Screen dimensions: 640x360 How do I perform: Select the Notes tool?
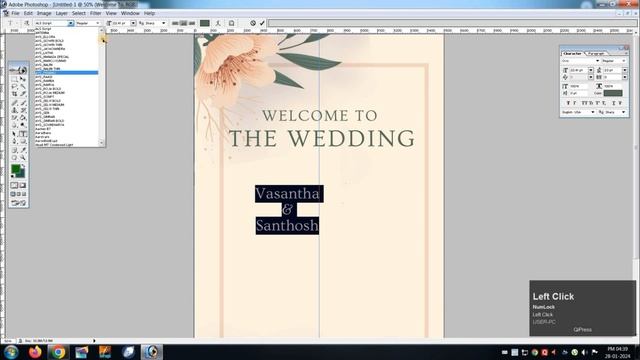point(14,150)
